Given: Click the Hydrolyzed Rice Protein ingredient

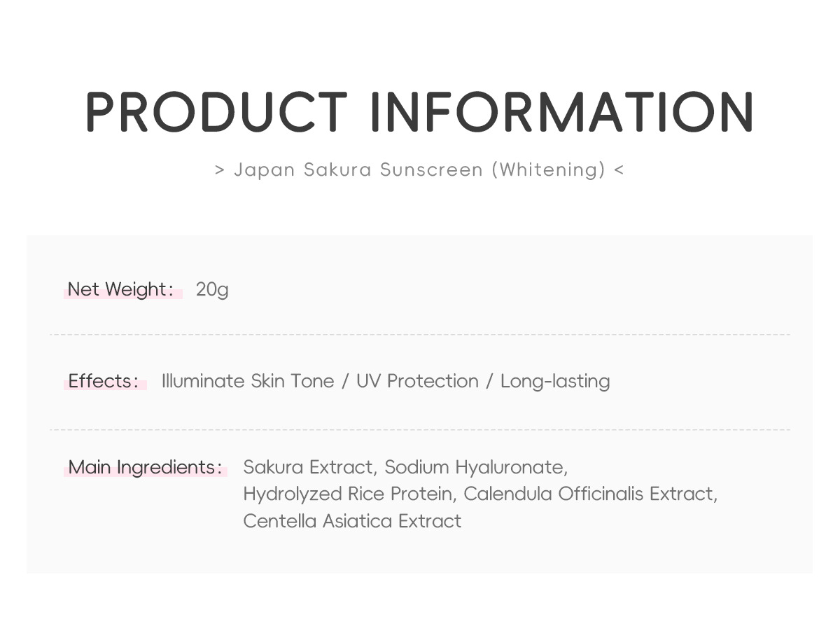Looking at the screenshot, I should 347,494.
